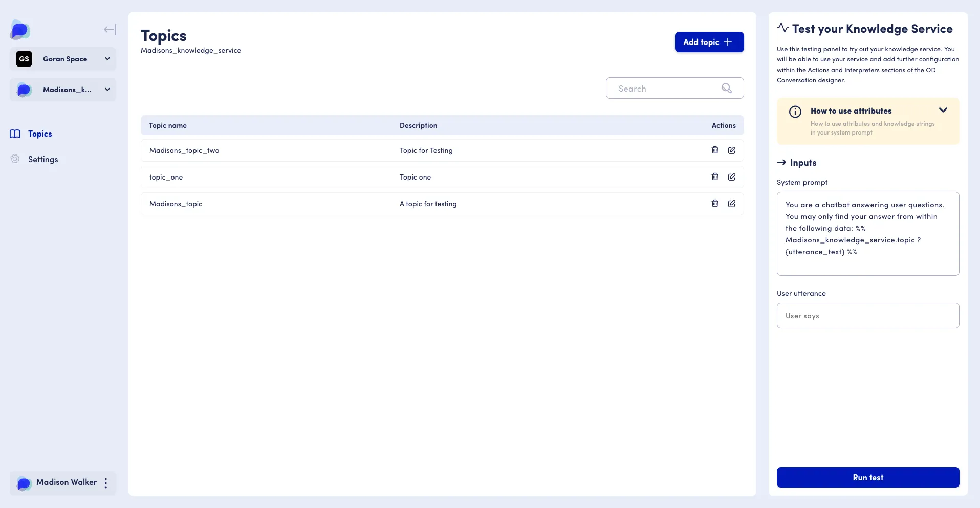Click the GS workspace avatar

tap(24, 59)
